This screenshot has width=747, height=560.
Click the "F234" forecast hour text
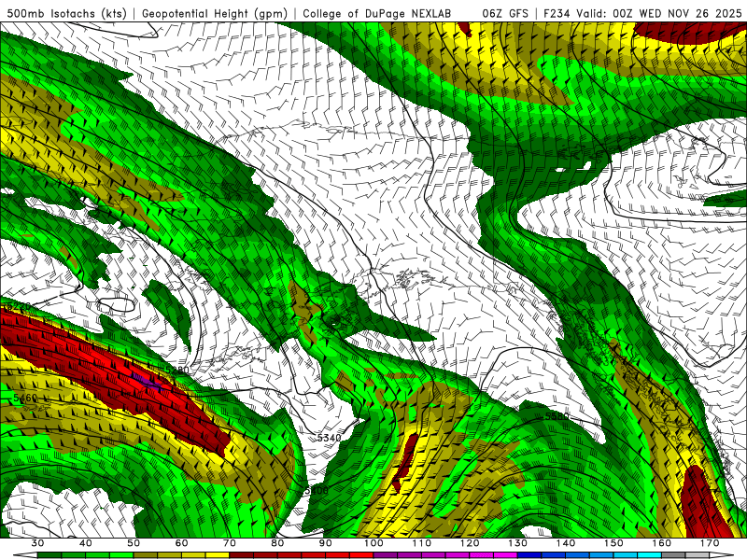pos(557,13)
